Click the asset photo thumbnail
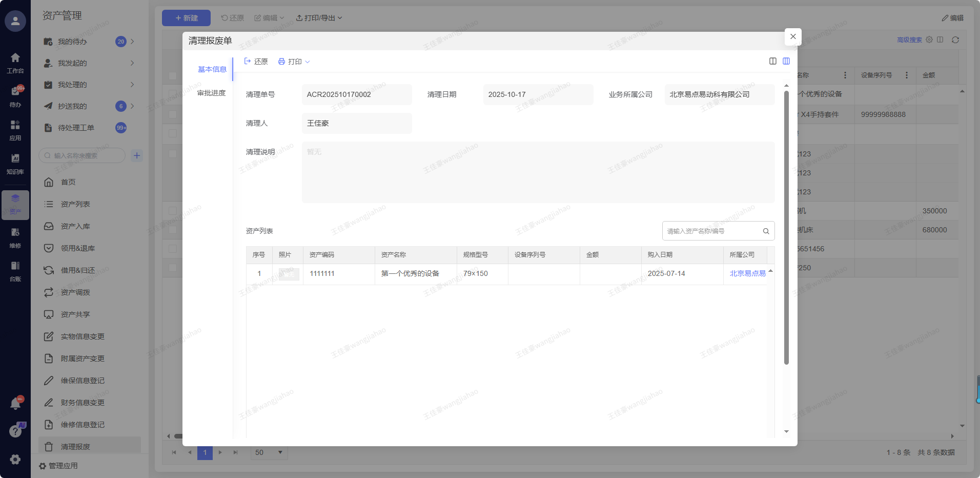This screenshot has width=980, height=478. click(x=289, y=274)
